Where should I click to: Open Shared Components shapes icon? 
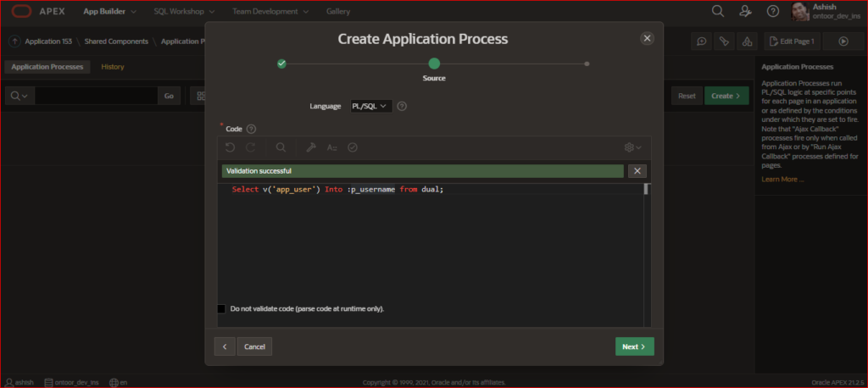747,41
